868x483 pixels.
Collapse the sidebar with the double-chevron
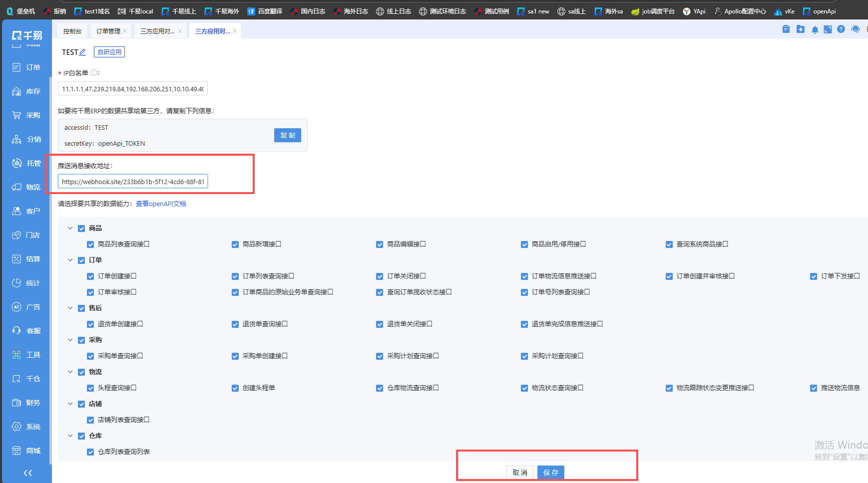(x=28, y=473)
